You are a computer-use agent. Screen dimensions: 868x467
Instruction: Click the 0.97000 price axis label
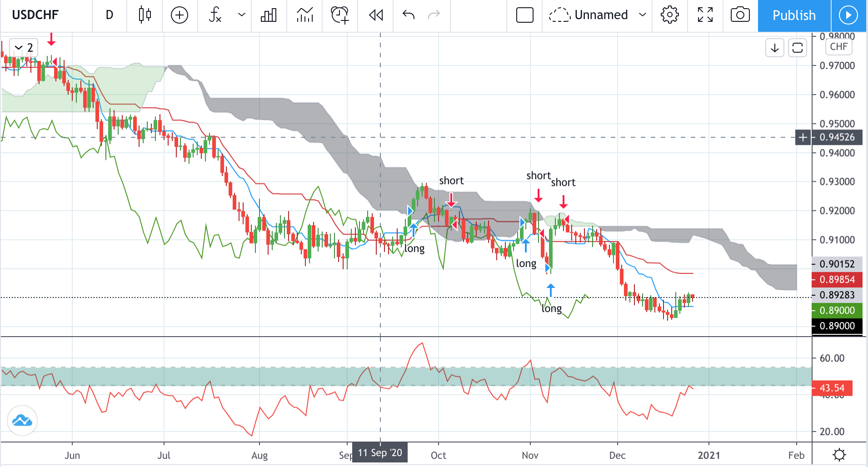[x=837, y=66]
